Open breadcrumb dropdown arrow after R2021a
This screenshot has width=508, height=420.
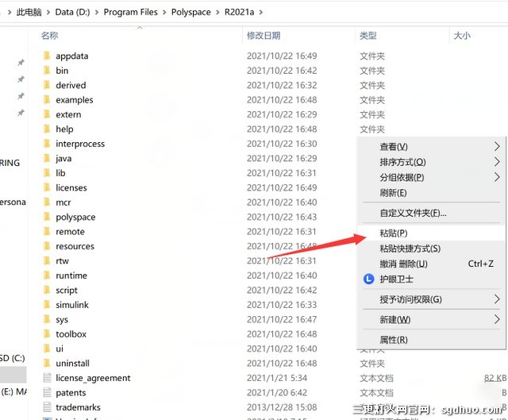click(x=261, y=13)
